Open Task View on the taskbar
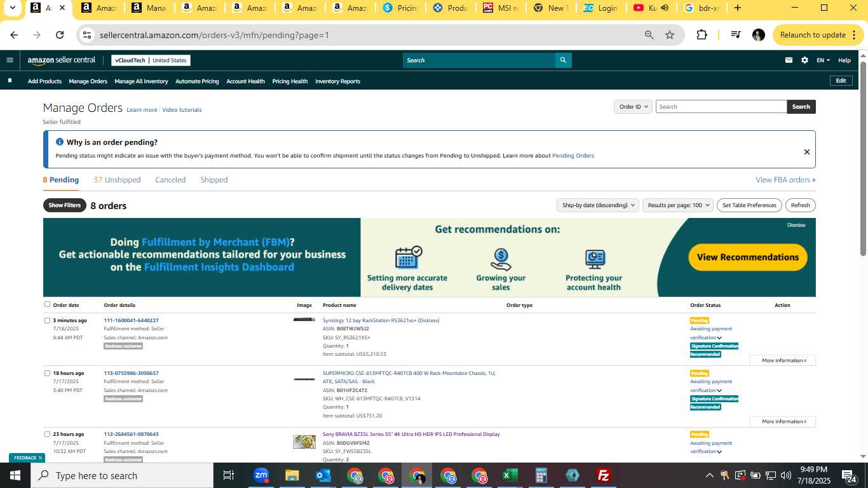868x488 pixels. point(229,475)
